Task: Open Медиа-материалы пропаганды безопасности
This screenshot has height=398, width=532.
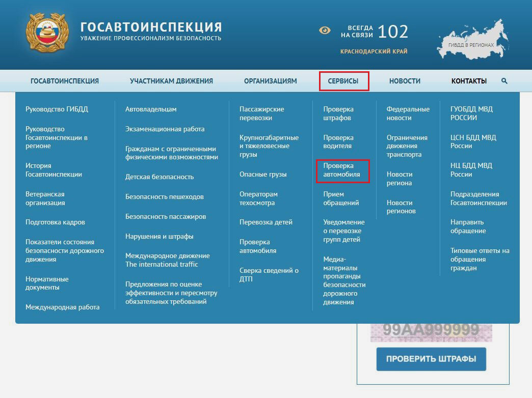Action: (344, 280)
